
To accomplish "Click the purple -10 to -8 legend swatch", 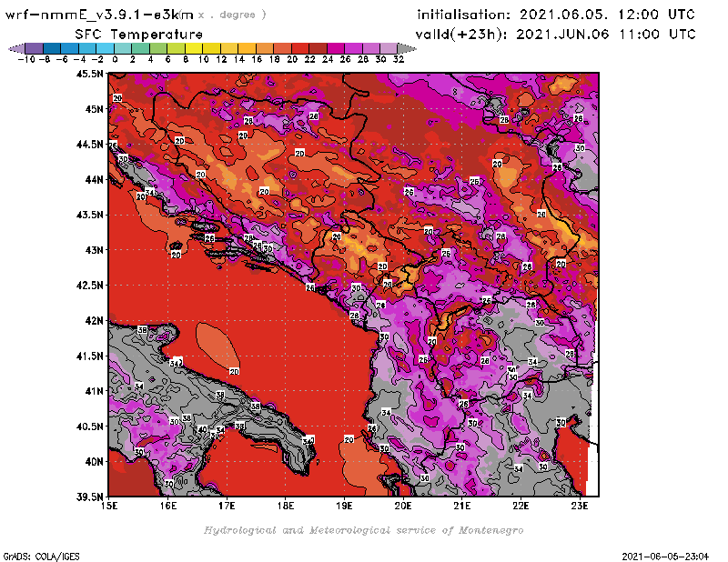I will click(34, 48).
